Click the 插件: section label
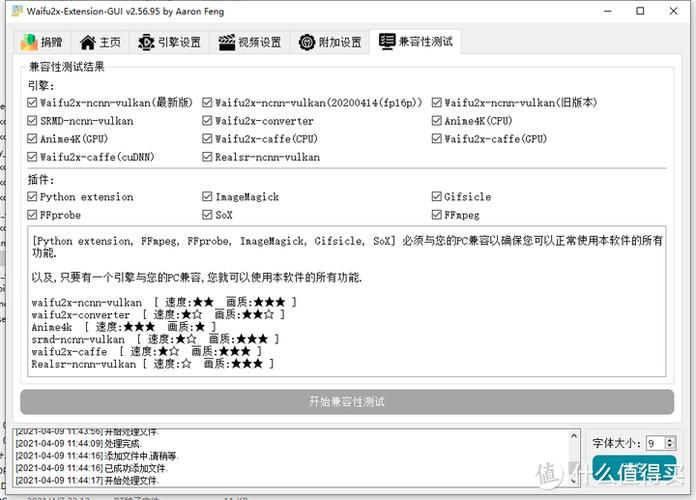The image size is (696, 500). pos(41,179)
